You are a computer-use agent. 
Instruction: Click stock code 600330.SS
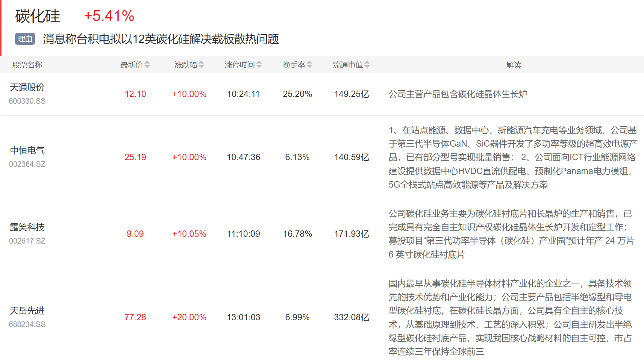[27, 101]
